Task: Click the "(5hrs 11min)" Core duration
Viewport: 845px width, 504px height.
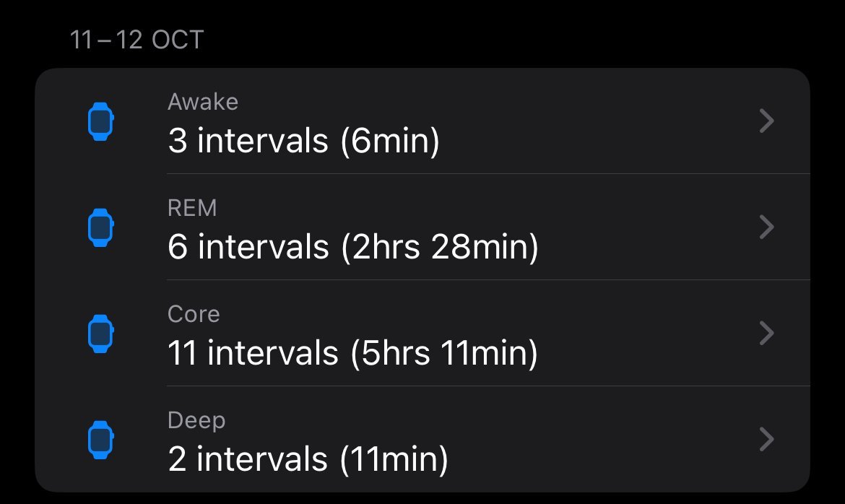Action: tap(443, 354)
